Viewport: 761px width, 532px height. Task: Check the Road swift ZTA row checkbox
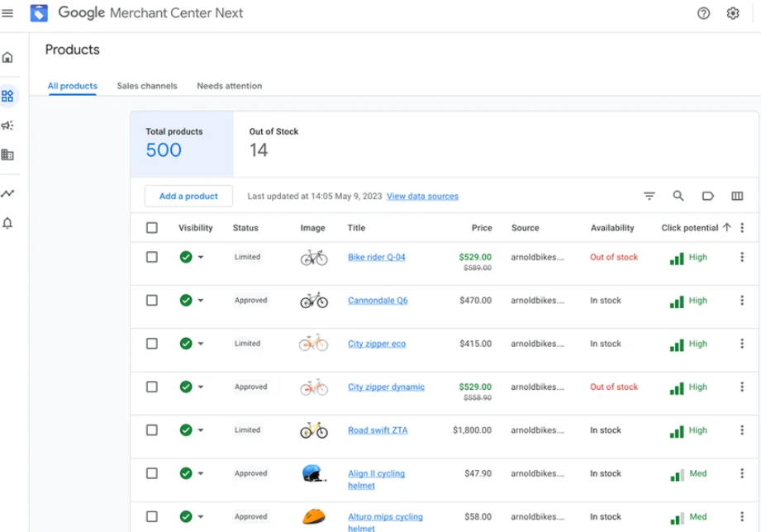[x=152, y=430]
